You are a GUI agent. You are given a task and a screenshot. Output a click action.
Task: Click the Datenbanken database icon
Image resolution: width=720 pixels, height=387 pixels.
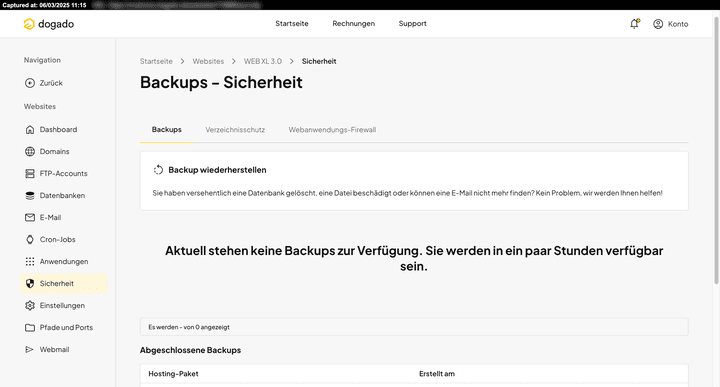point(30,196)
